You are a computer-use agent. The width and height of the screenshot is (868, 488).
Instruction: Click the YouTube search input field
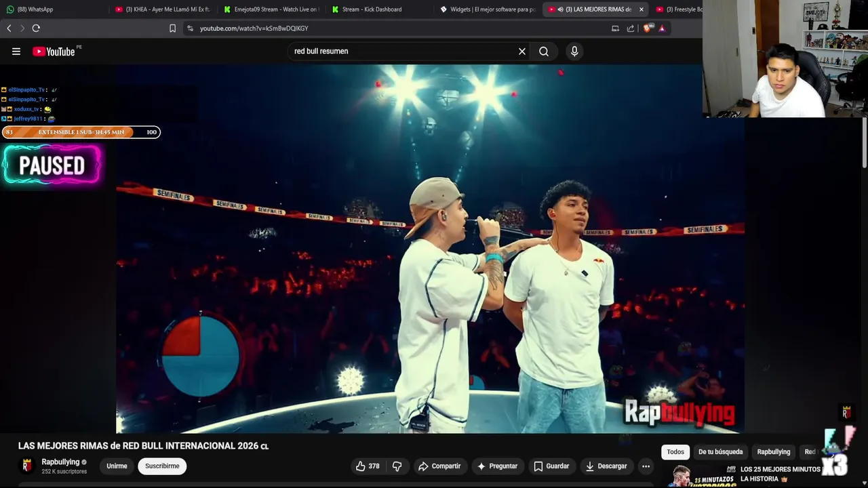click(403, 52)
